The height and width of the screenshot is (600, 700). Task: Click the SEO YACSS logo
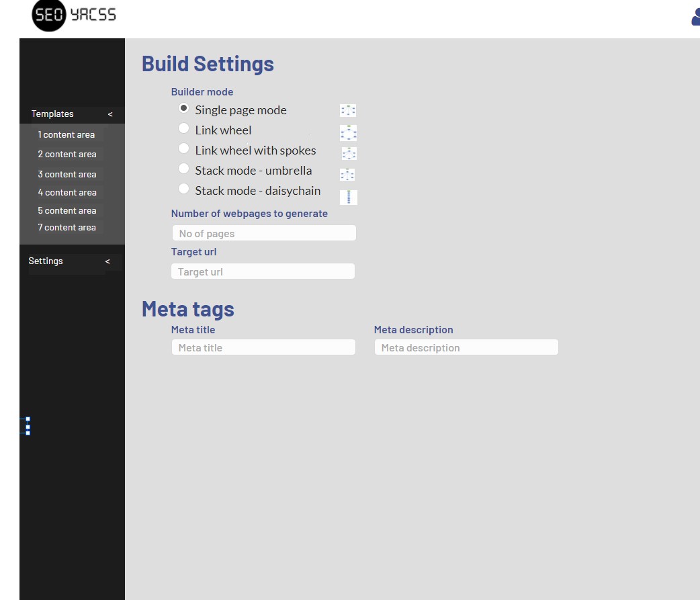point(74,15)
